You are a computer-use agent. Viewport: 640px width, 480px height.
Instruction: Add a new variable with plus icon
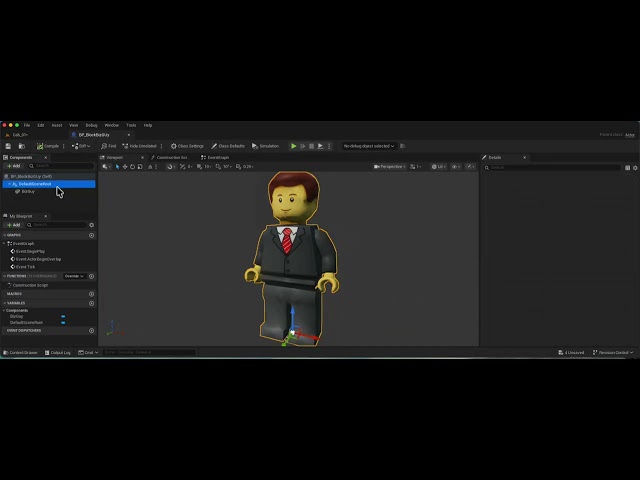[91, 303]
